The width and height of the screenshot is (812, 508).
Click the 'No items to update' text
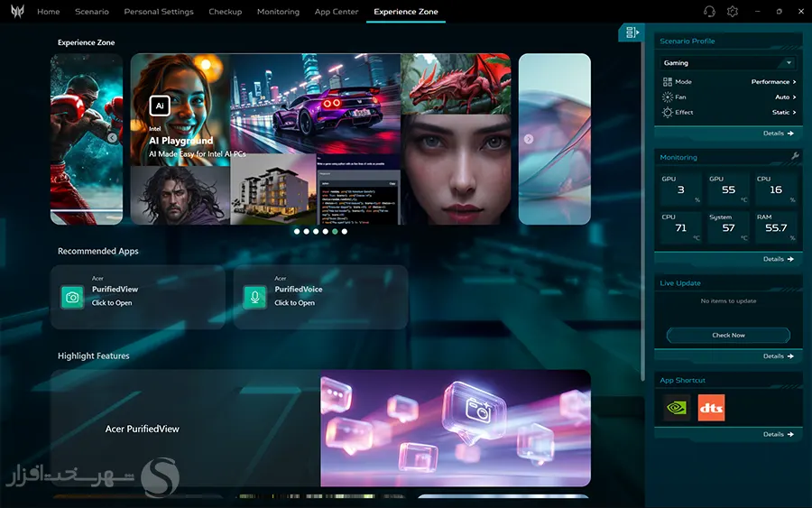pyautogui.click(x=728, y=300)
